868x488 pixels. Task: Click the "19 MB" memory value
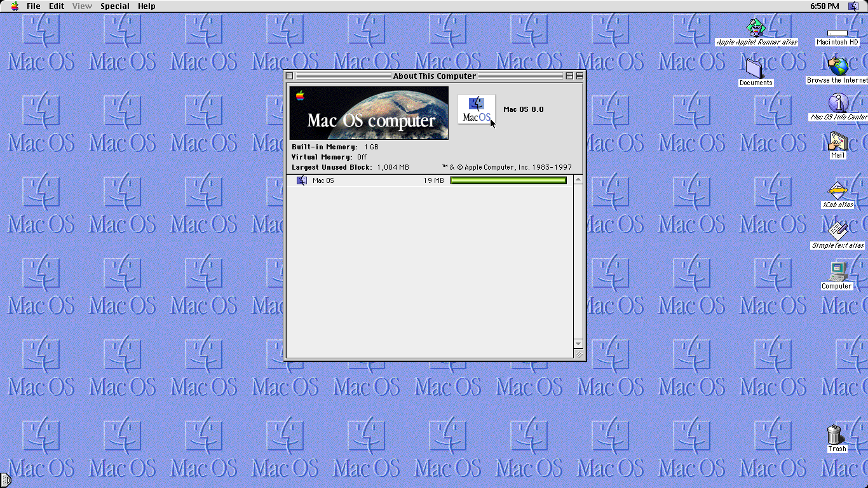pyautogui.click(x=434, y=181)
